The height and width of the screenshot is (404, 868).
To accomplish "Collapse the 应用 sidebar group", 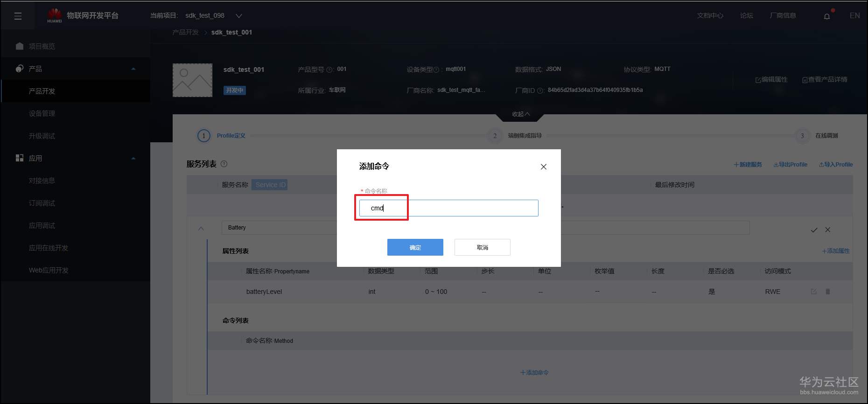I will point(133,159).
